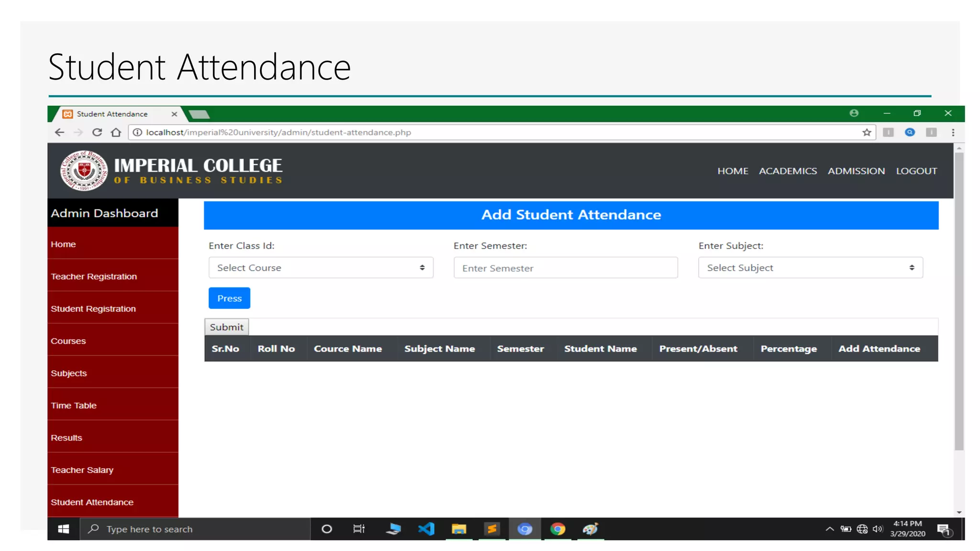Open Cortana circle icon on taskbar
The width and height of the screenshot is (980, 551).
click(327, 529)
